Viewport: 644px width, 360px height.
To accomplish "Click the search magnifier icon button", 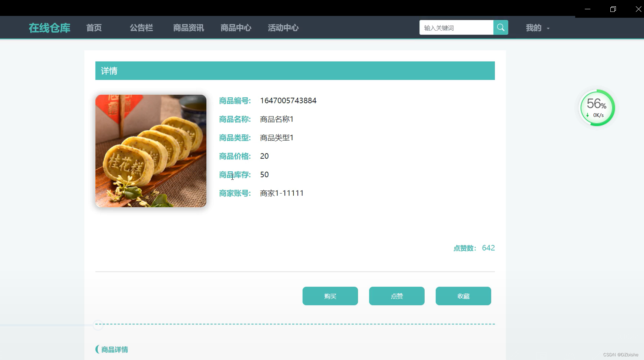I will 500,27.
